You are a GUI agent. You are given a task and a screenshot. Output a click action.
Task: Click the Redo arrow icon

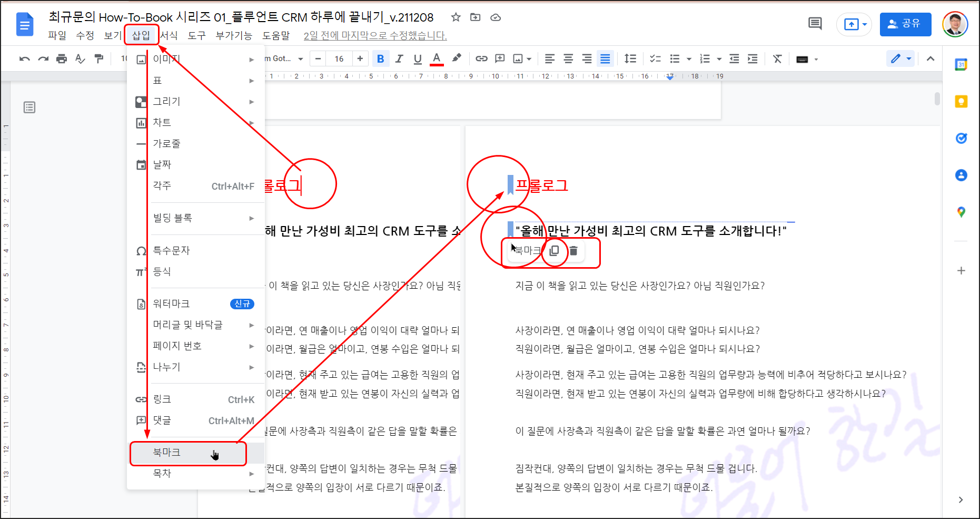click(43, 59)
